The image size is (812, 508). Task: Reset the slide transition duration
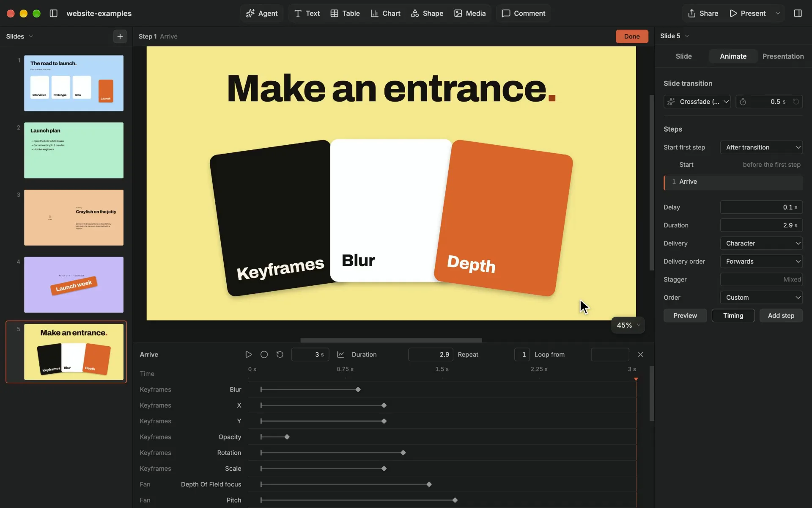(x=796, y=102)
